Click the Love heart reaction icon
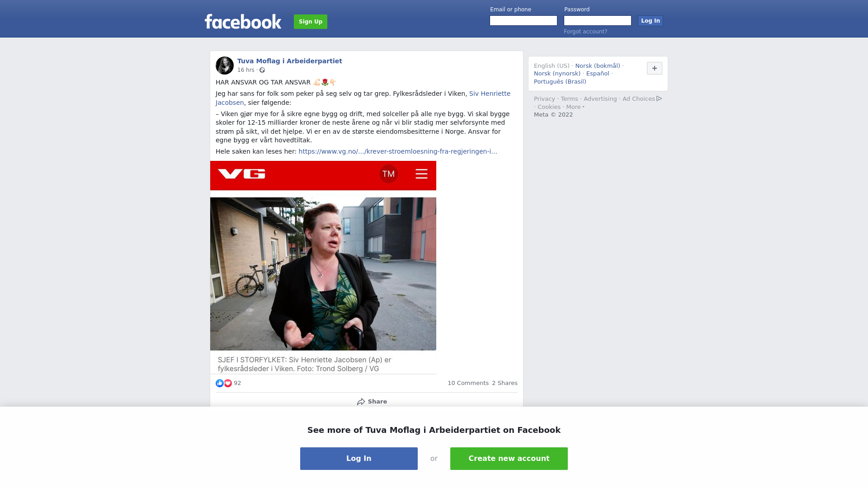The image size is (868, 488). [228, 383]
